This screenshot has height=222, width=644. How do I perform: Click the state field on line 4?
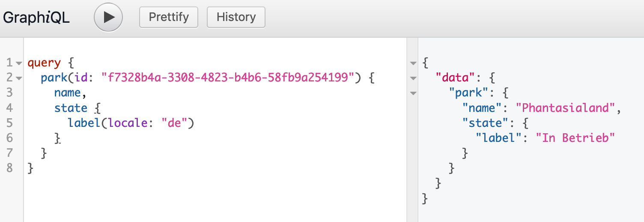point(71,108)
